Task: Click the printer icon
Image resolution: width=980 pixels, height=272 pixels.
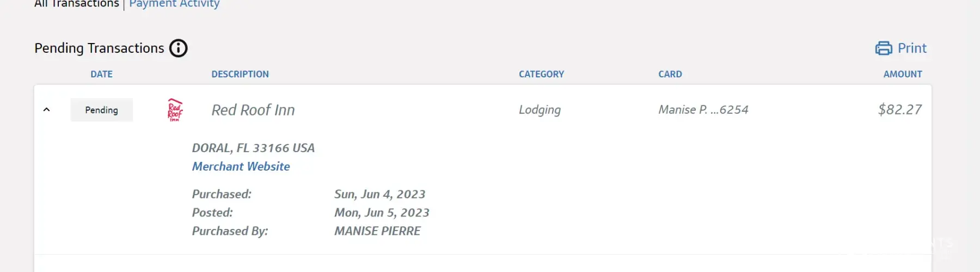Action: coord(883,49)
